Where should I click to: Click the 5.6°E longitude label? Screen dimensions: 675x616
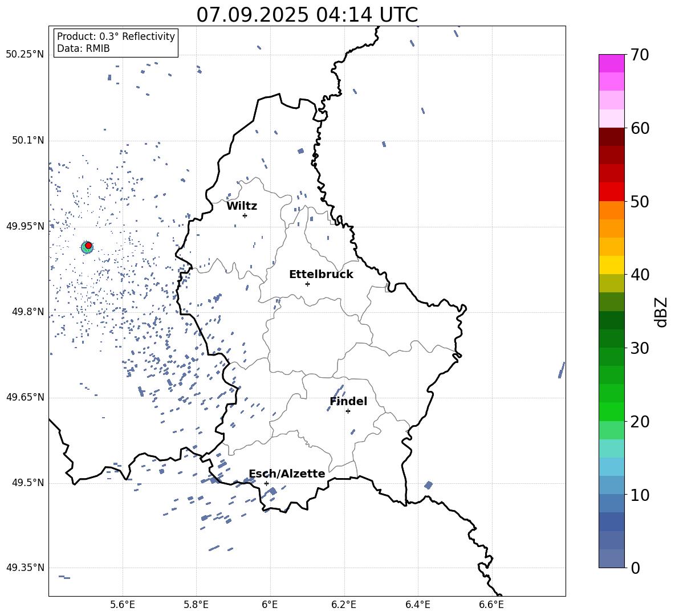coord(123,605)
